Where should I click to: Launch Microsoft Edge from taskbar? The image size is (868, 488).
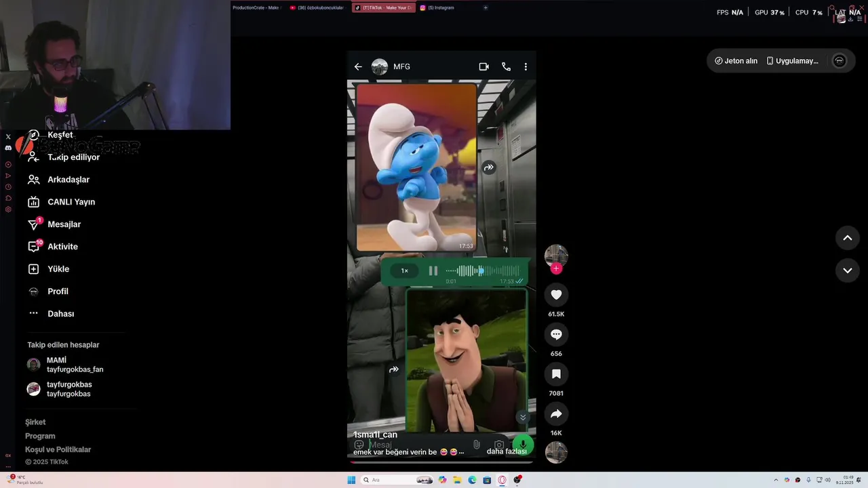click(x=472, y=480)
